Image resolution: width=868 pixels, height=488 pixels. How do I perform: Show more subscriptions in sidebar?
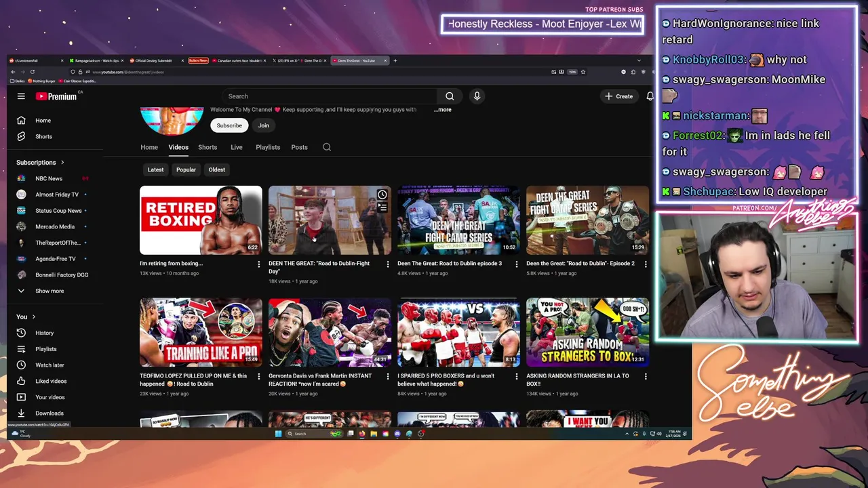(x=50, y=291)
